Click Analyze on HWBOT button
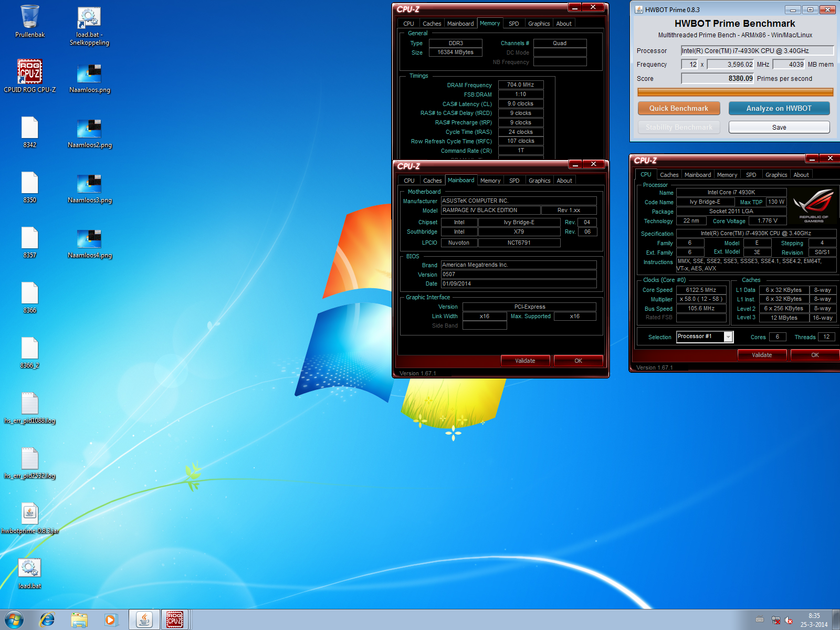The width and height of the screenshot is (840, 630). [779, 108]
